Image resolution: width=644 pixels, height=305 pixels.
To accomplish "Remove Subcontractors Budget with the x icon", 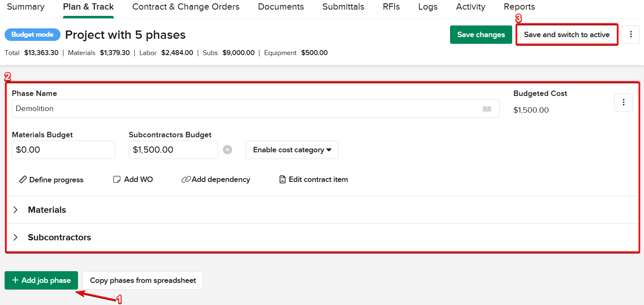I will 227,150.
